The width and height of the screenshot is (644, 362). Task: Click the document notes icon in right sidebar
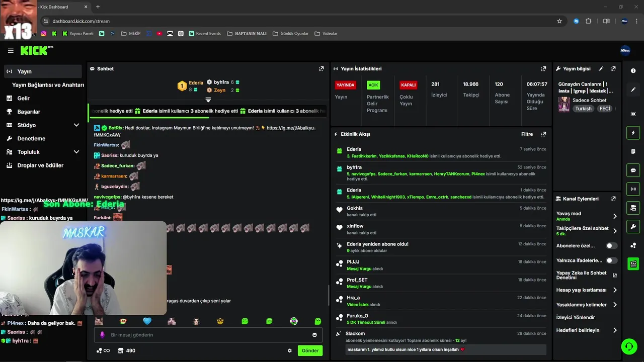[x=633, y=151]
